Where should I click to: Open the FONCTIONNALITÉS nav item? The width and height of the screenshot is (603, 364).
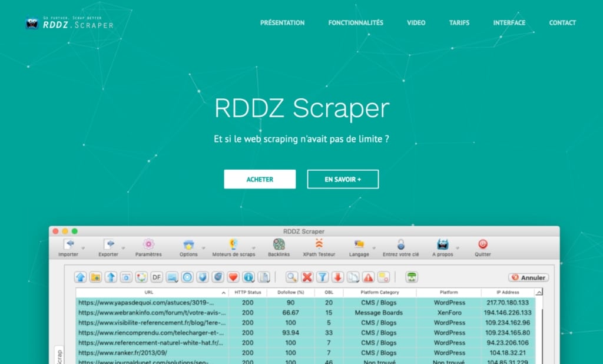coord(356,23)
